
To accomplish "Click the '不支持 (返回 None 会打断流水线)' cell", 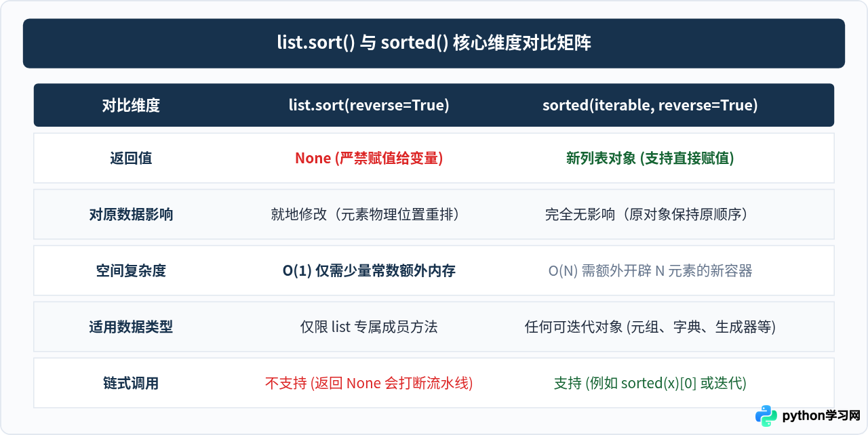I will tap(369, 383).
